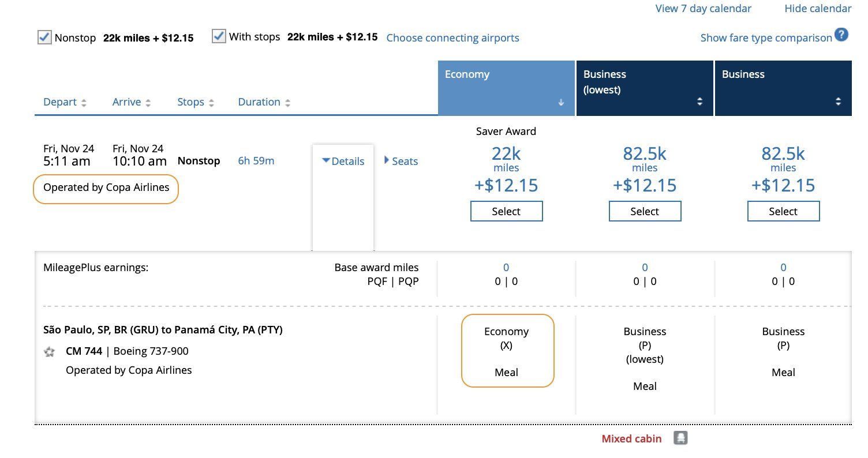Select the rightmost Business 82.5k miles fare
Viewport: 868px width, 458px height.
(x=783, y=211)
